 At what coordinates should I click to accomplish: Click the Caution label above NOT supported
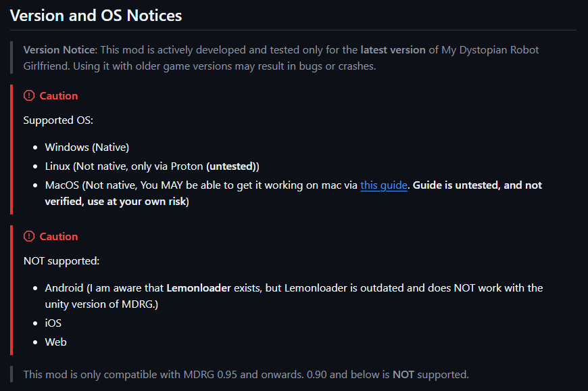59,237
